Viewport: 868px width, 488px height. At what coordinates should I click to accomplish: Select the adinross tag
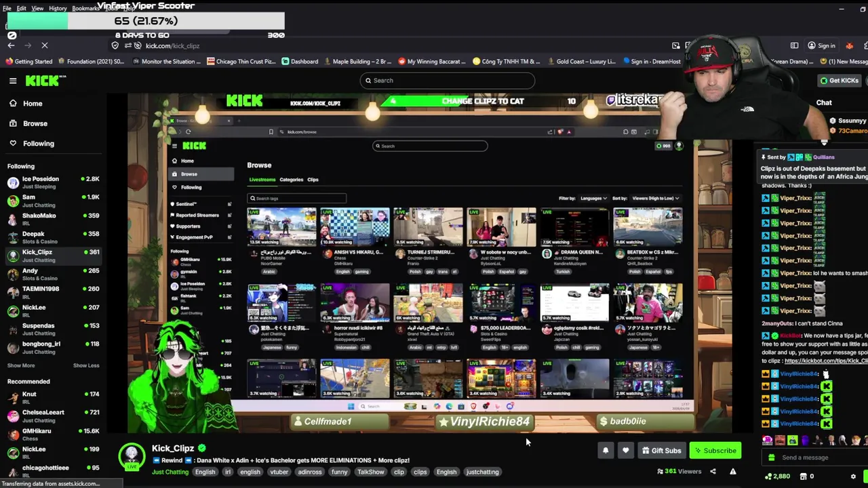(310, 472)
